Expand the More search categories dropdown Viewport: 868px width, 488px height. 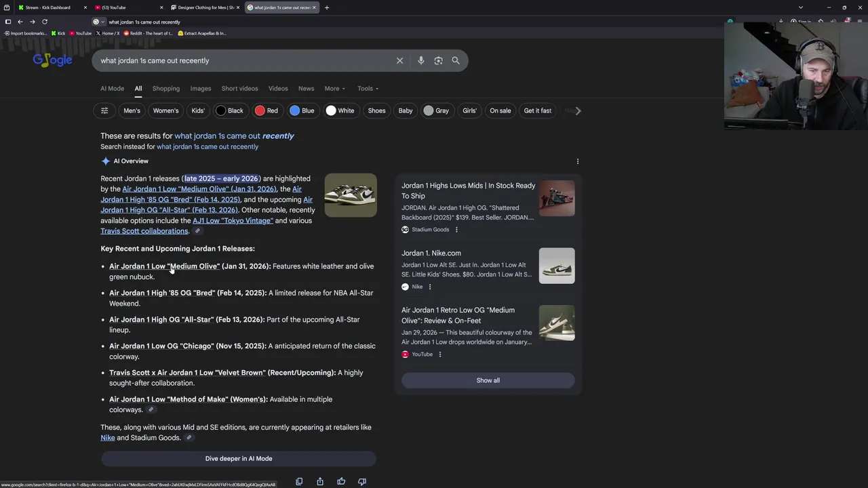pos(335,89)
